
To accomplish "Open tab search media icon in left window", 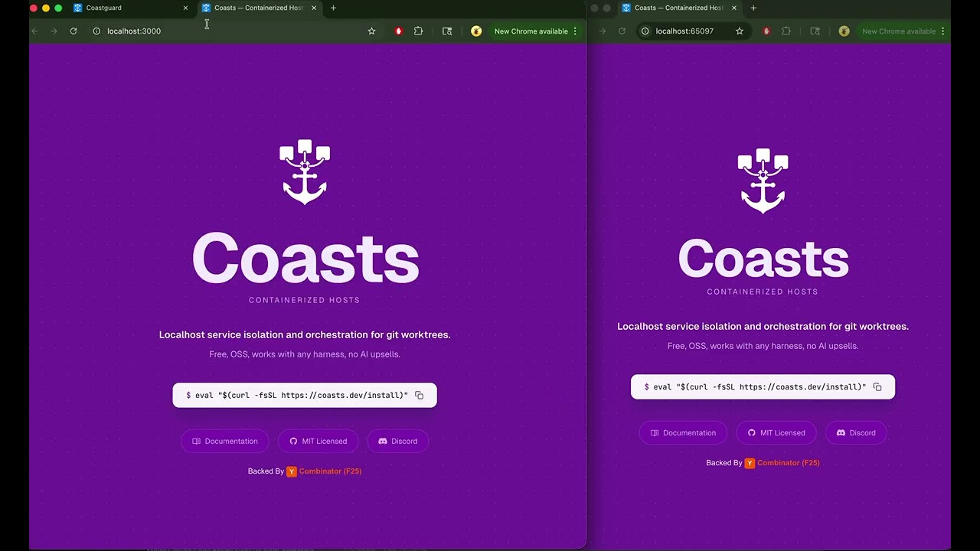I will click(x=447, y=31).
